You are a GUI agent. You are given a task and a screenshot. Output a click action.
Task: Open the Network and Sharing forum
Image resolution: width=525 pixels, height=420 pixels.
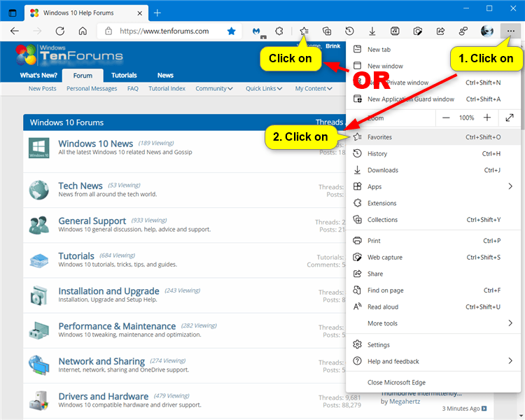click(x=101, y=361)
